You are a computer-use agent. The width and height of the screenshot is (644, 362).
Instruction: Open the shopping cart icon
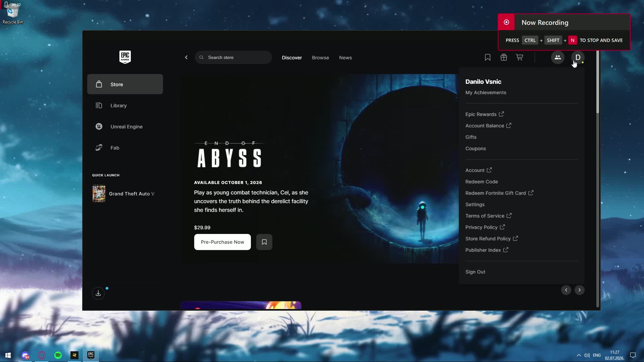pyautogui.click(x=520, y=57)
